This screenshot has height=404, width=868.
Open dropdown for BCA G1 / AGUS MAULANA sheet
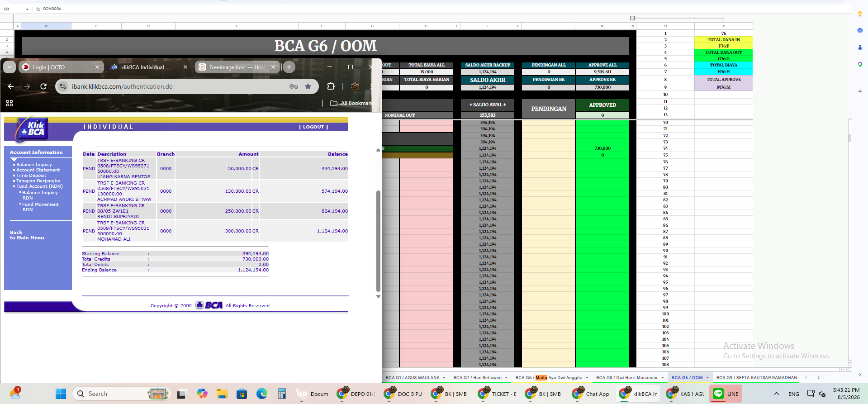(444, 378)
